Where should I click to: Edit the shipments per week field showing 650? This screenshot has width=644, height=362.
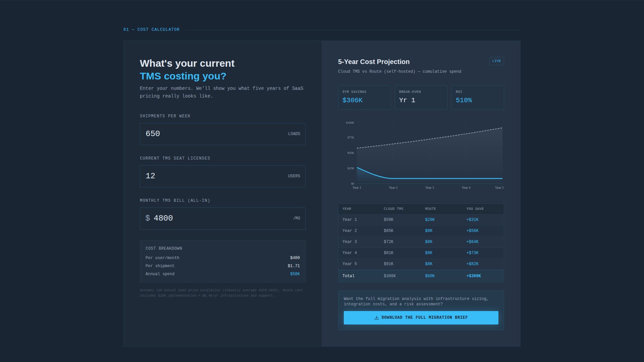coord(222,134)
